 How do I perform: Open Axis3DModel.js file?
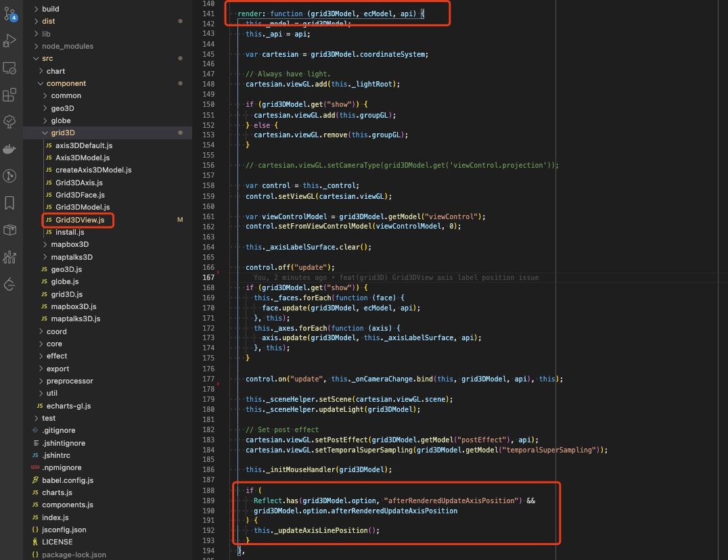tap(108, 158)
